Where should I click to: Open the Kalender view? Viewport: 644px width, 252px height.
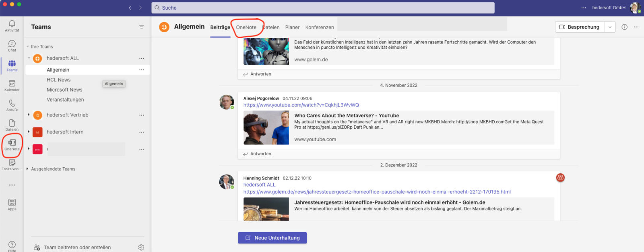pos(12,85)
